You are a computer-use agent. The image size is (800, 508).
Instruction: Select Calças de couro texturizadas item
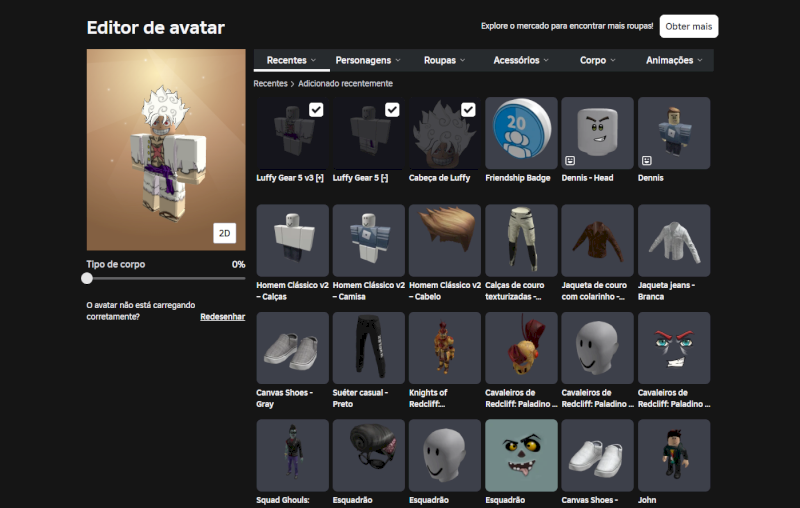point(521,240)
